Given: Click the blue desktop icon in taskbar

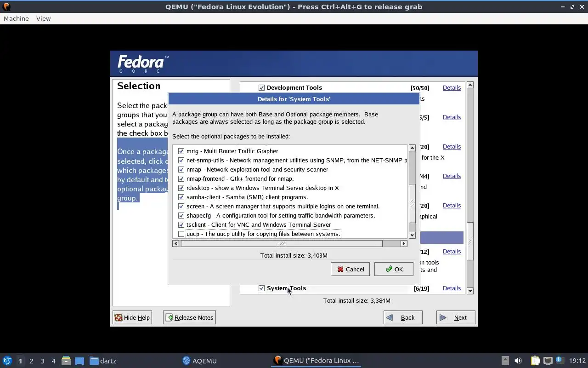Looking at the screenshot, I should 79,361.
